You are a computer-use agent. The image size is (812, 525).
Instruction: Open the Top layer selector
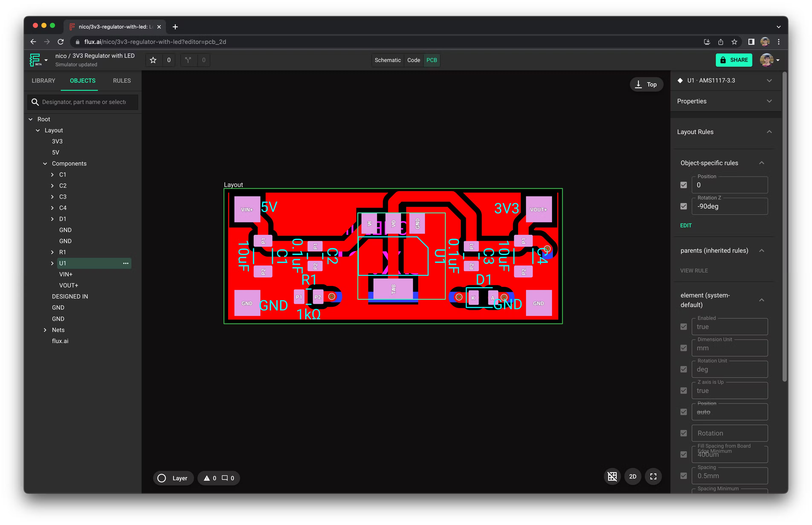click(646, 84)
